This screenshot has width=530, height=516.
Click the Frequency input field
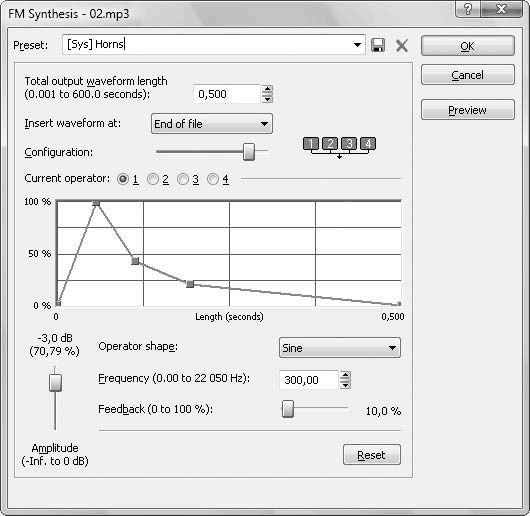pos(309,380)
